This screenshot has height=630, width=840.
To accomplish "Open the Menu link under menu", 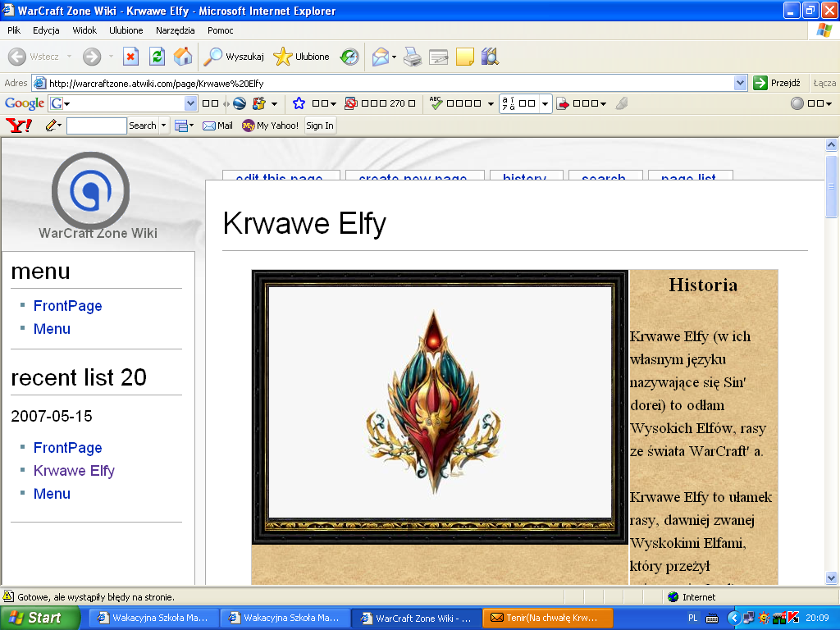I will [x=52, y=329].
